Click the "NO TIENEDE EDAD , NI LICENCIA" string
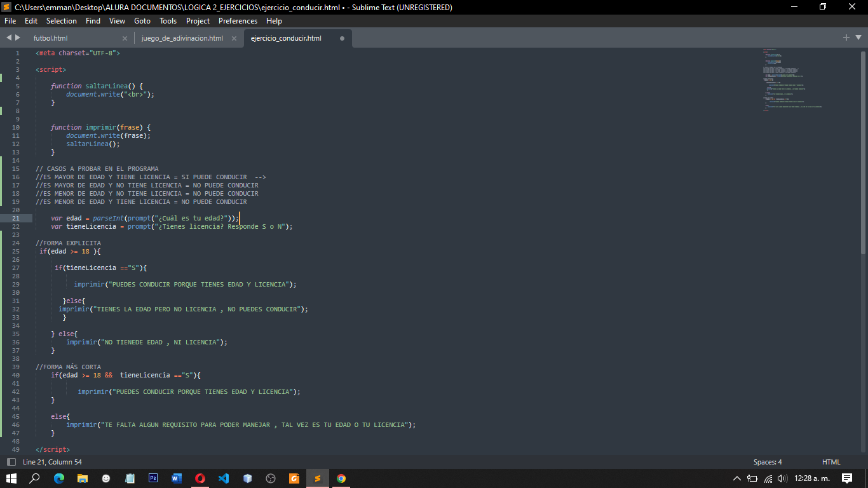The width and height of the screenshot is (868, 488). click(161, 342)
